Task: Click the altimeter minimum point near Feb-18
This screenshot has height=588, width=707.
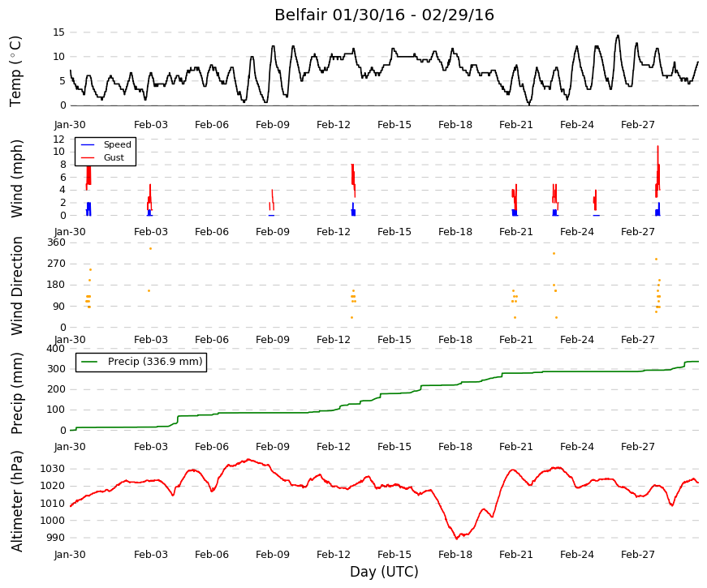Action: (457, 538)
